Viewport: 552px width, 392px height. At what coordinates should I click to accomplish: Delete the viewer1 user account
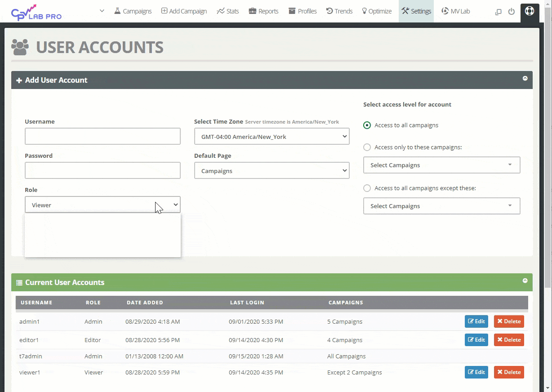tap(508, 372)
